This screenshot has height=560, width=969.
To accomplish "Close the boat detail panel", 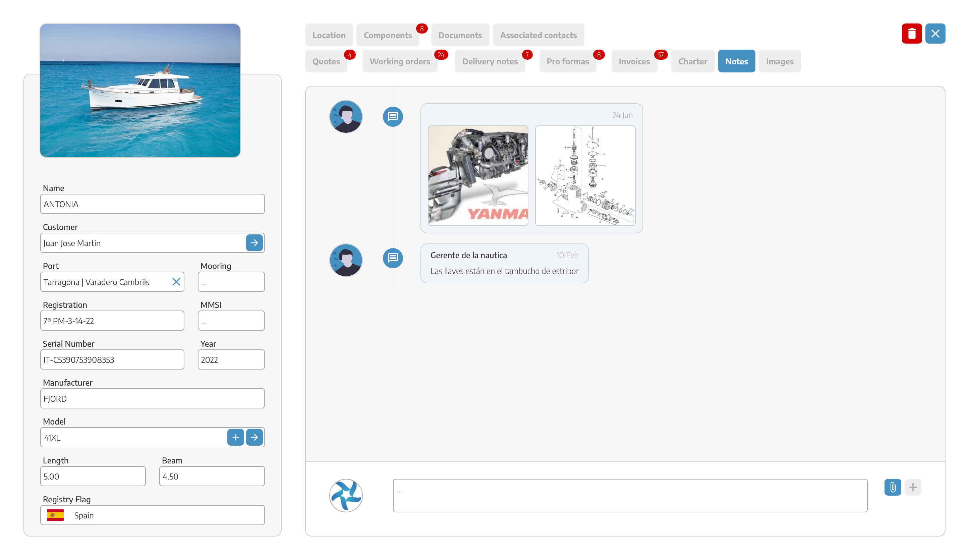I will click(x=935, y=34).
